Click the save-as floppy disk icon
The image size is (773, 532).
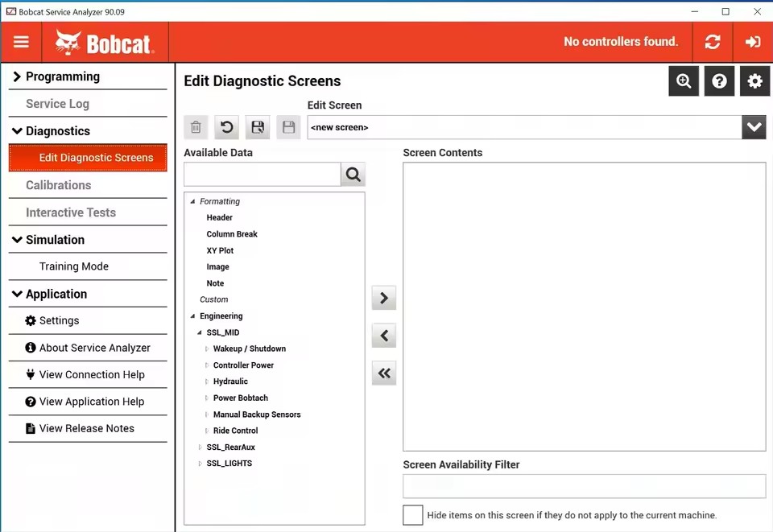click(x=258, y=127)
